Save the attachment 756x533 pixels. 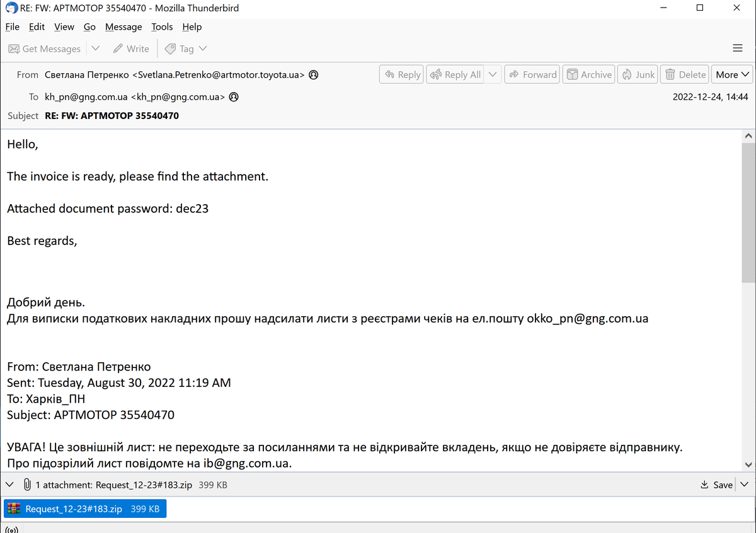tap(717, 484)
